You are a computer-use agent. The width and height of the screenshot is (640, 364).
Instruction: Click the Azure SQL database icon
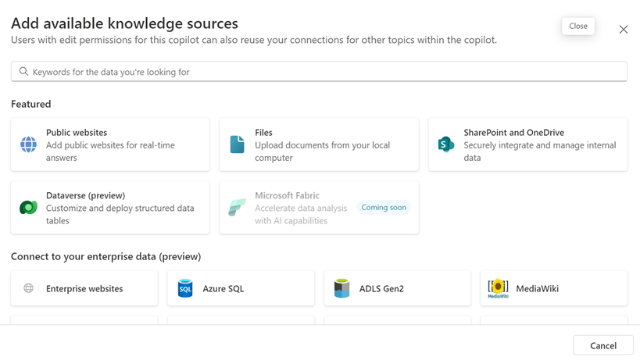click(x=185, y=288)
